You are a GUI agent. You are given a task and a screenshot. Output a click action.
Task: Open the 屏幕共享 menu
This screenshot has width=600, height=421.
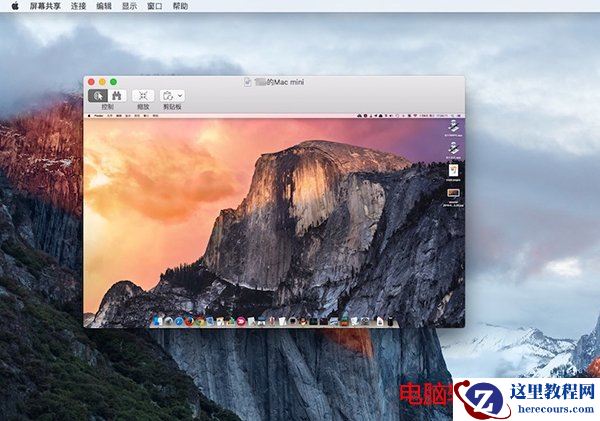(x=46, y=6)
